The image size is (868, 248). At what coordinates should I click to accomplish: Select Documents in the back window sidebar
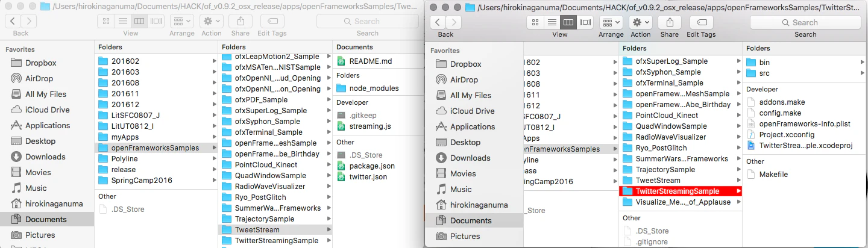click(x=46, y=219)
